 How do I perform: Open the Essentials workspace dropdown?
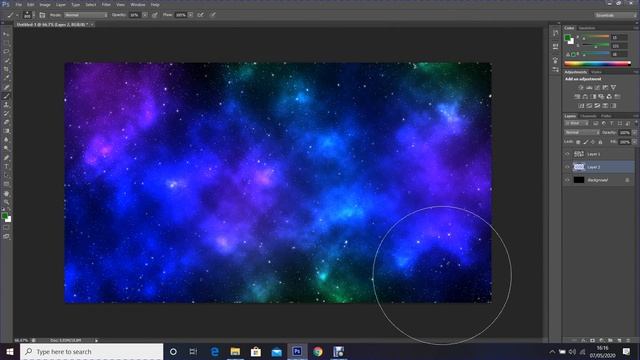[x=616, y=15]
